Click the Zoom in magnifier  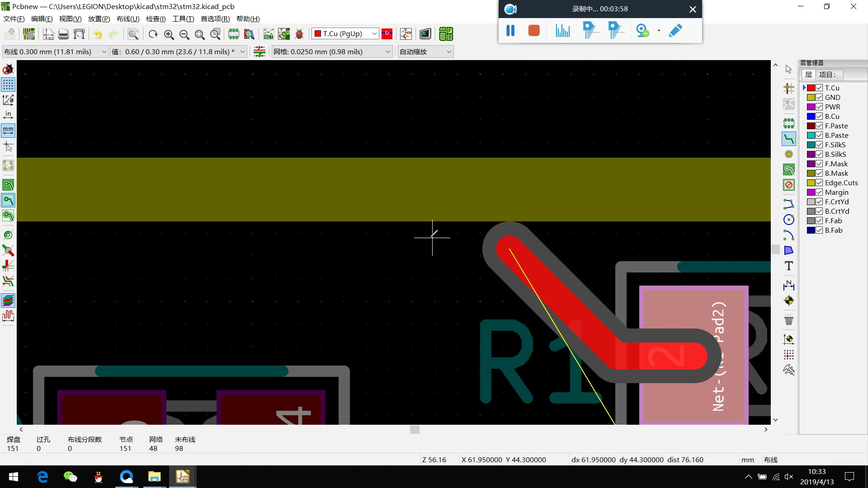(169, 34)
